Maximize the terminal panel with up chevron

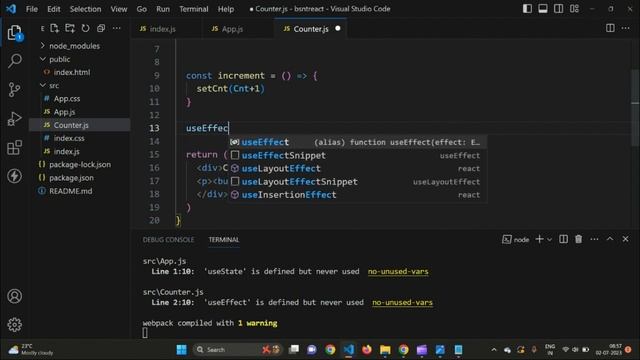click(x=610, y=239)
